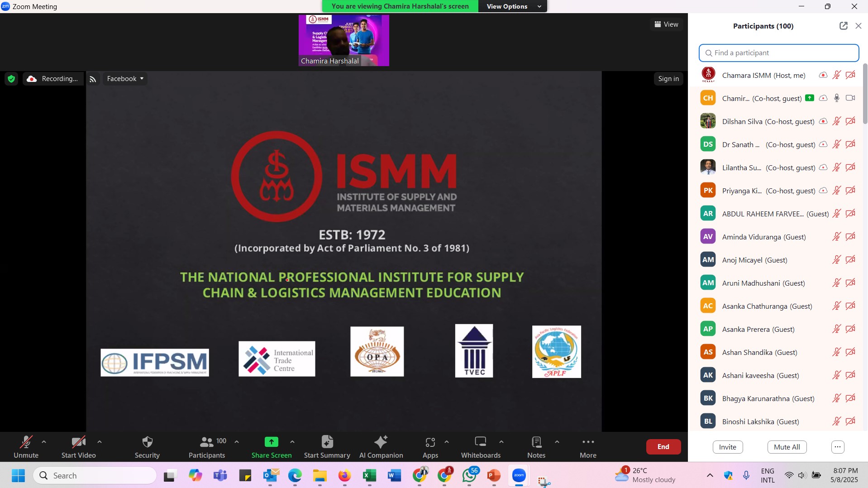The width and height of the screenshot is (868, 488).
Task: Pop out the Participants panel
Action: 844,26
